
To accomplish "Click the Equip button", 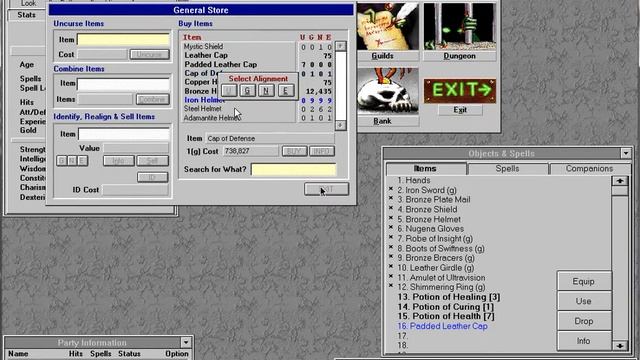I will 584,281.
